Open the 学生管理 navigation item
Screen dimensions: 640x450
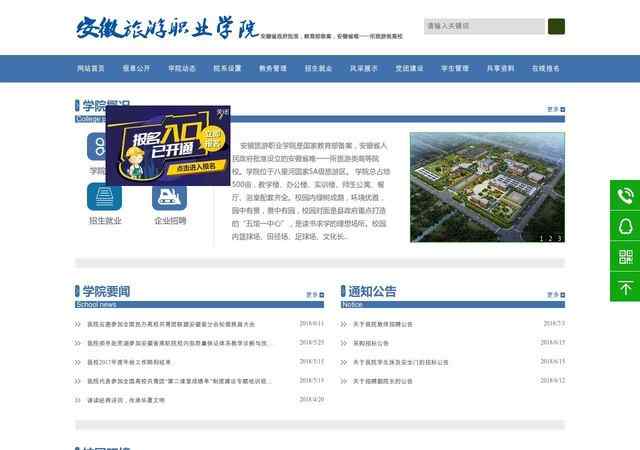click(x=454, y=69)
